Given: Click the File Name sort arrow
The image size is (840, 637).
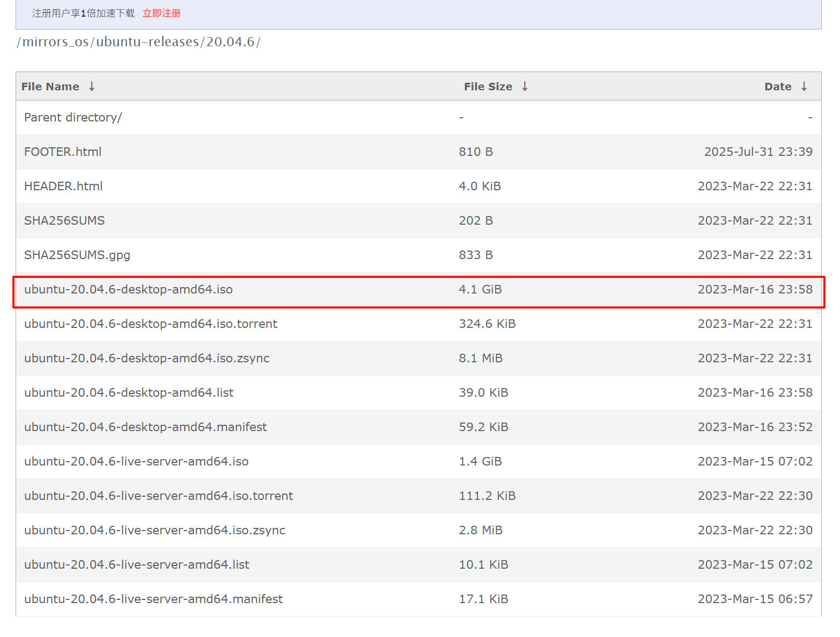Looking at the screenshot, I should [x=92, y=87].
